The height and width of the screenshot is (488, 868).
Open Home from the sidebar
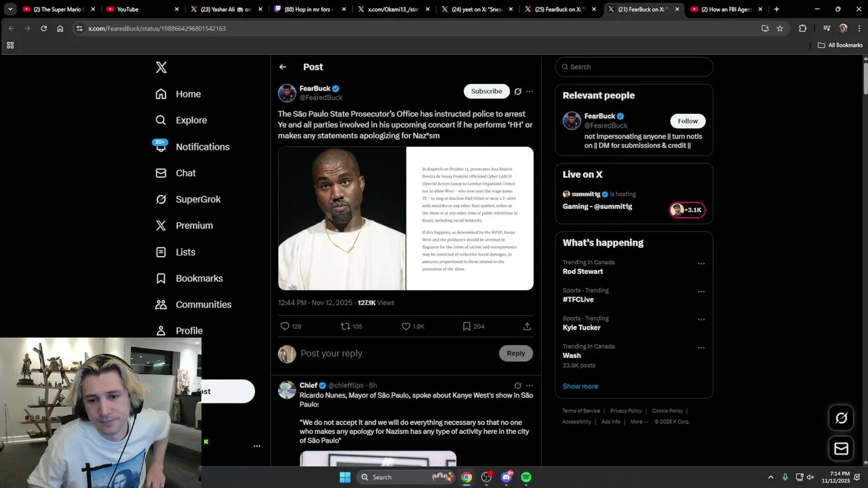pos(178,94)
